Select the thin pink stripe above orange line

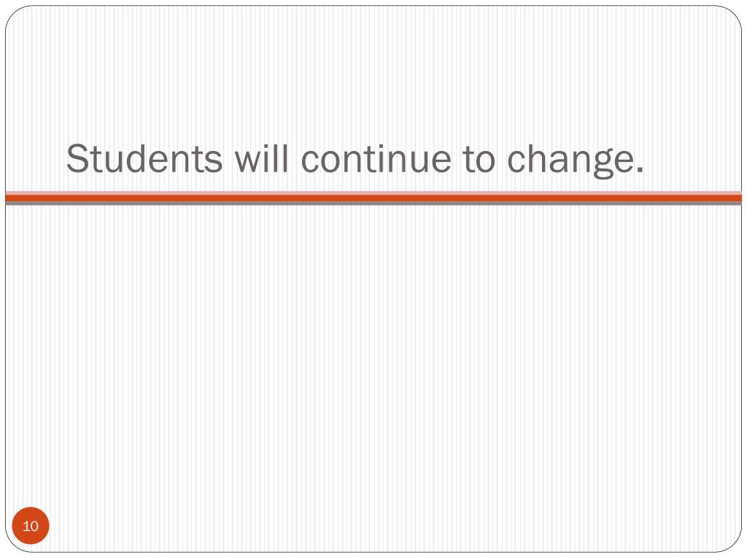(x=373, y=192)
